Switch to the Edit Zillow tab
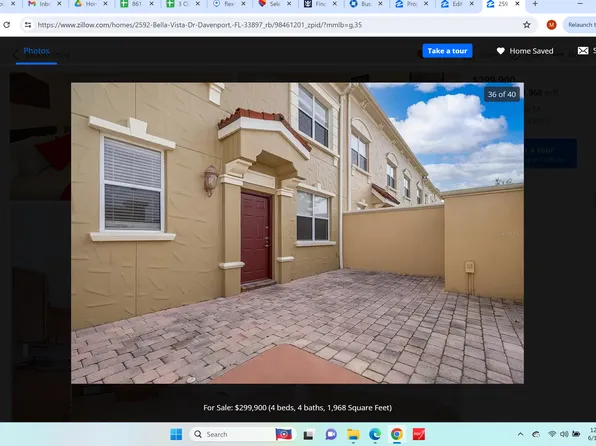 click(x=452, y=4)
